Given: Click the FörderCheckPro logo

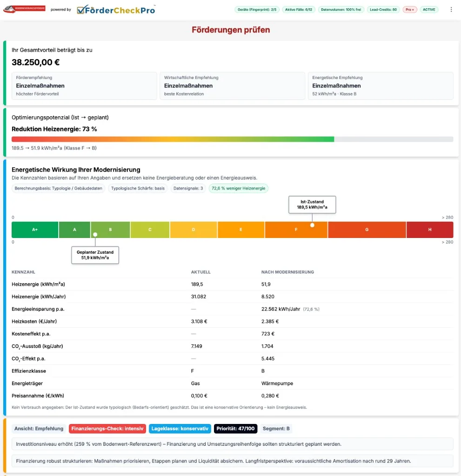Looking at the screenshot, I should pos(116,10).
